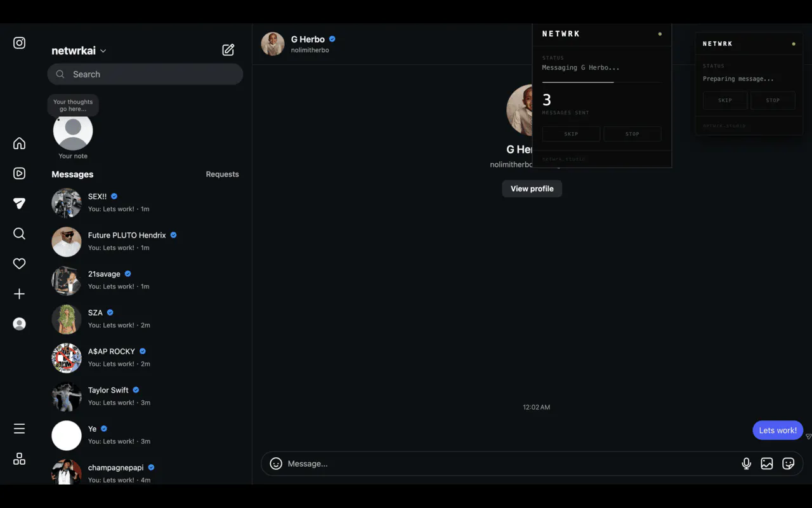
Task: Focus the Search conversations field
Action: coord(145,74)
